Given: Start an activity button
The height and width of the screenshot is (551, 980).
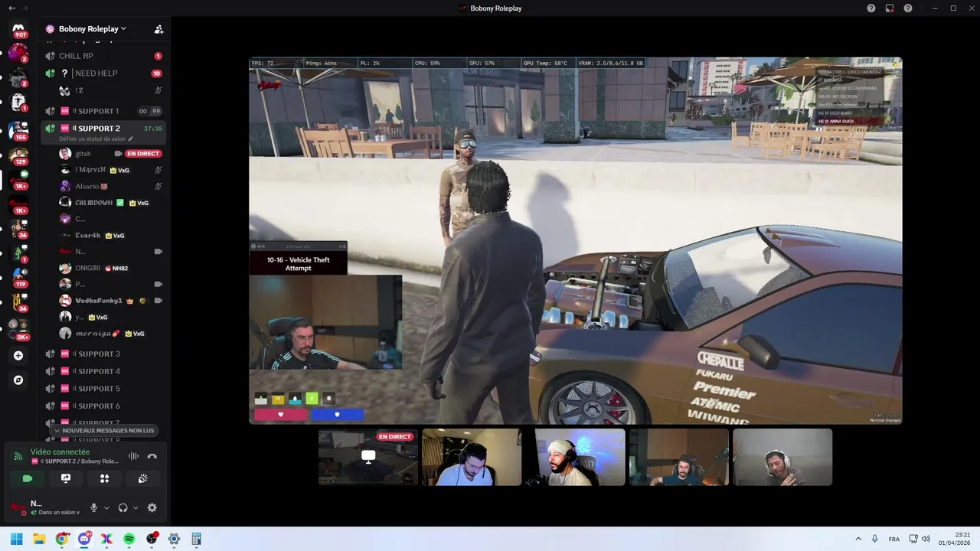Looking at the screenshot, I should [104, 478].
